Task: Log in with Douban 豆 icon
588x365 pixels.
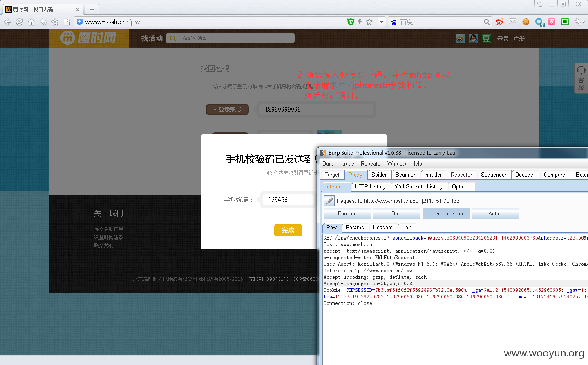Action: point(486,38)
